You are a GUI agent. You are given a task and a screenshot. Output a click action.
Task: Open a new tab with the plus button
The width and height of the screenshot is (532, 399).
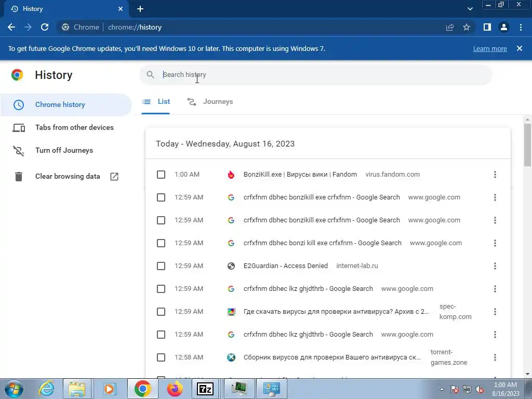pos(140,9)
